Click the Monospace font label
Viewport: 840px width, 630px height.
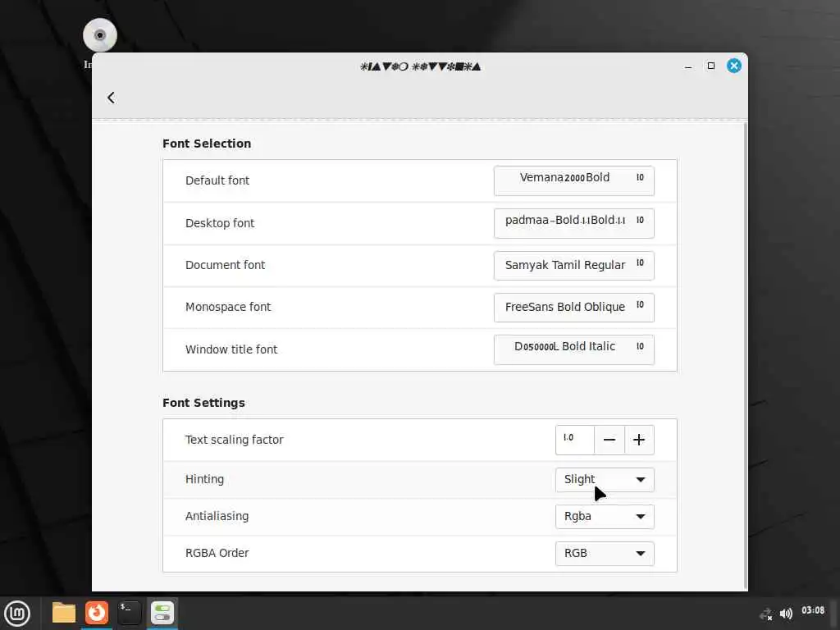(228, 307)
